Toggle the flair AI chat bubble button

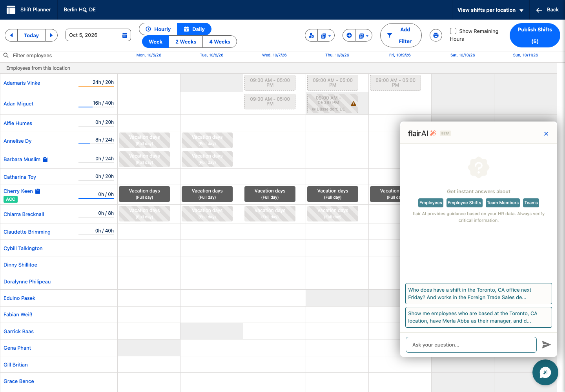point(545,372)
